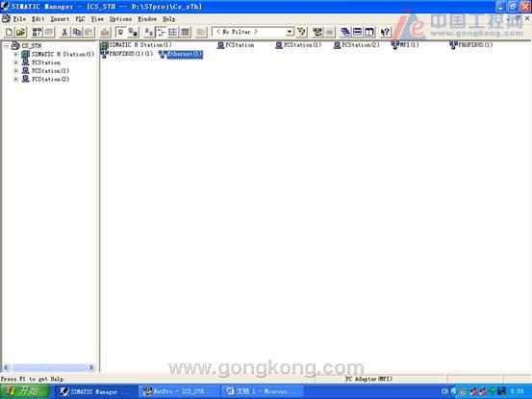This screenshot has height=399, width=532.
Task: Switch to Details view
Action: tap(185, 32)
